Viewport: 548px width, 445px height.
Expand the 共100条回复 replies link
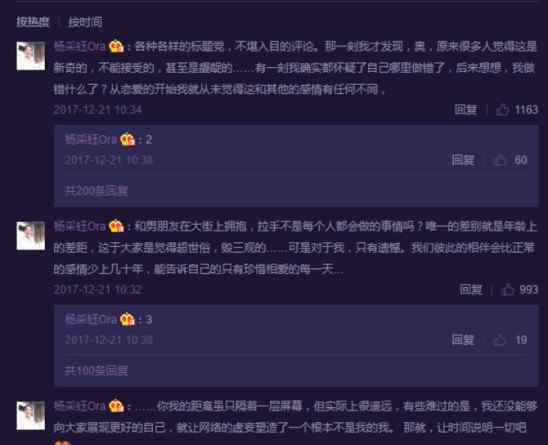pos(96,371)
